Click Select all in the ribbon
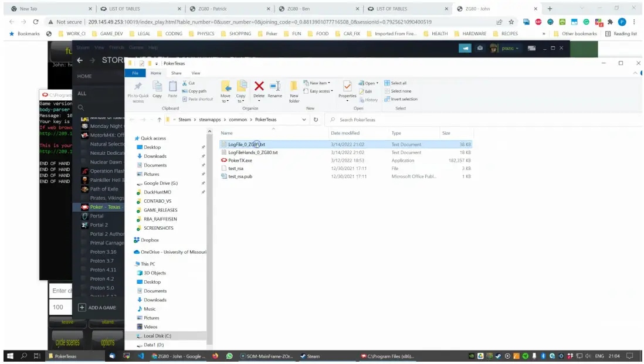The height and width of the screenshot is (364, 644). [x=398, y=83]
